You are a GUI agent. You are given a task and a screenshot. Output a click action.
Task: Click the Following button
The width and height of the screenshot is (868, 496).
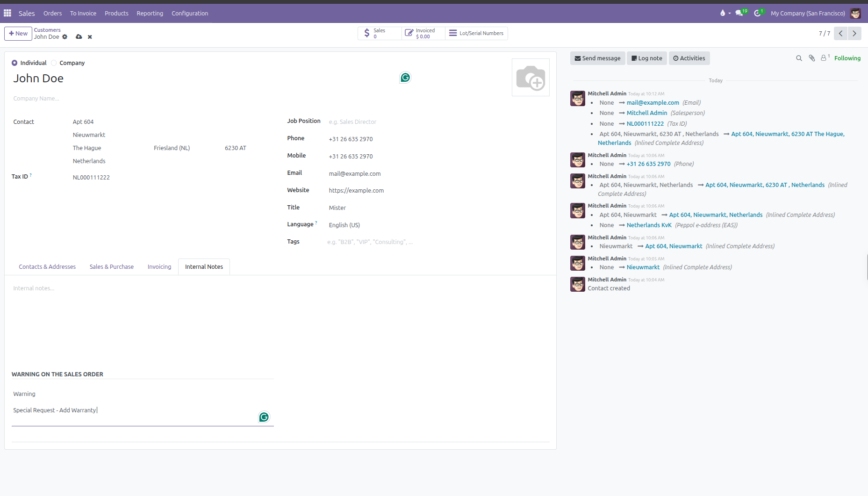click(847, 58)
